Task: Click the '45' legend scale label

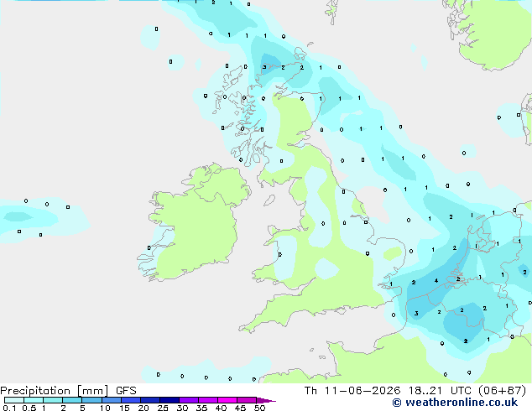Action: 240,408
